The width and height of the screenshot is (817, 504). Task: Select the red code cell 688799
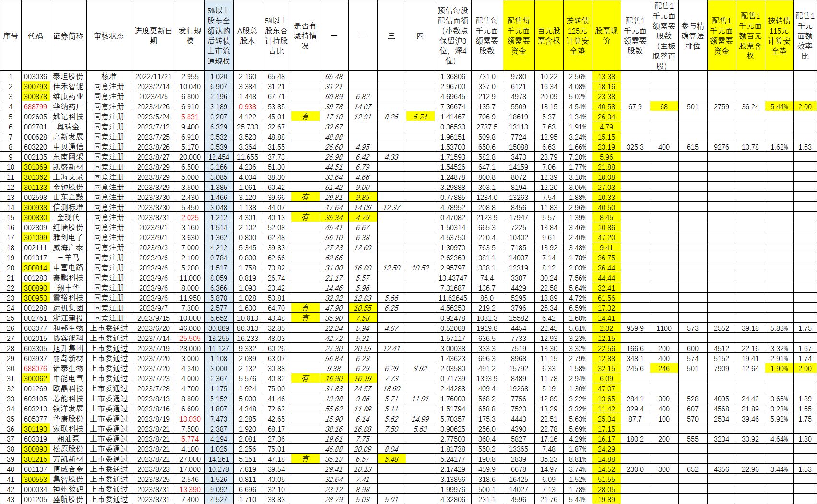coord(36,107)
